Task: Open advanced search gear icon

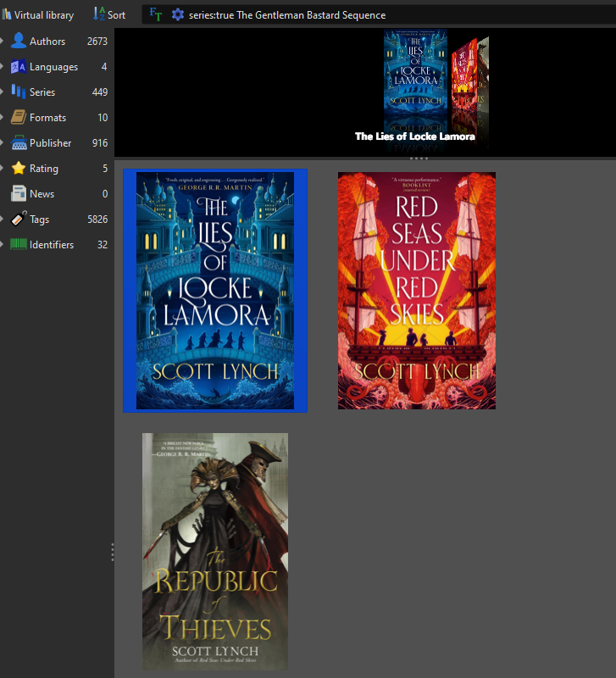Action: point(178,14)
